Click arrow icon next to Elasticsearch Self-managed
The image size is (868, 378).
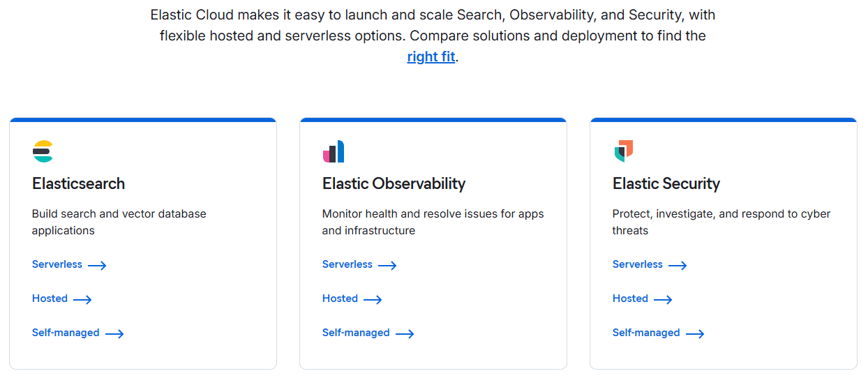click(x=114, y=334)
